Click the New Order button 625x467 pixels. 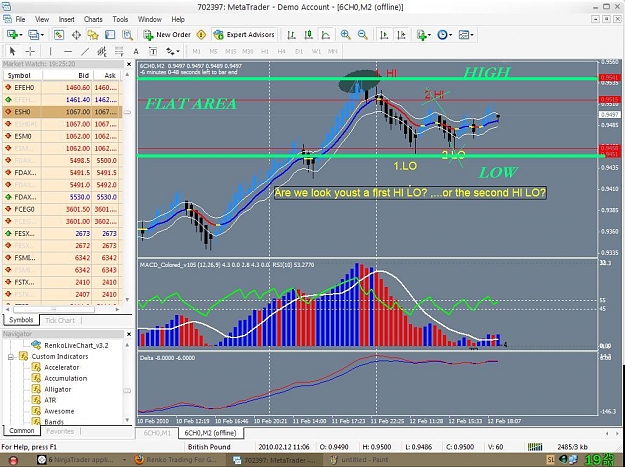pyautogui.click(x=167, y=35)
